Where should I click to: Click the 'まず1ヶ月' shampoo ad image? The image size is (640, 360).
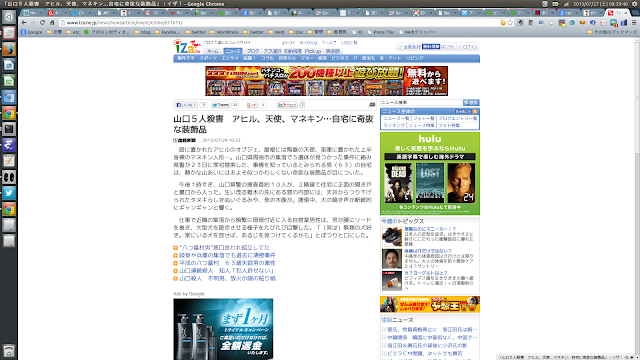coord(223,329)
